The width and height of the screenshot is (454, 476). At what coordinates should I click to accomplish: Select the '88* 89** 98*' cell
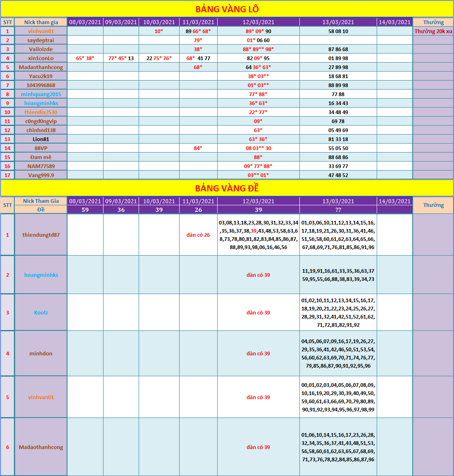pos(258,49)
